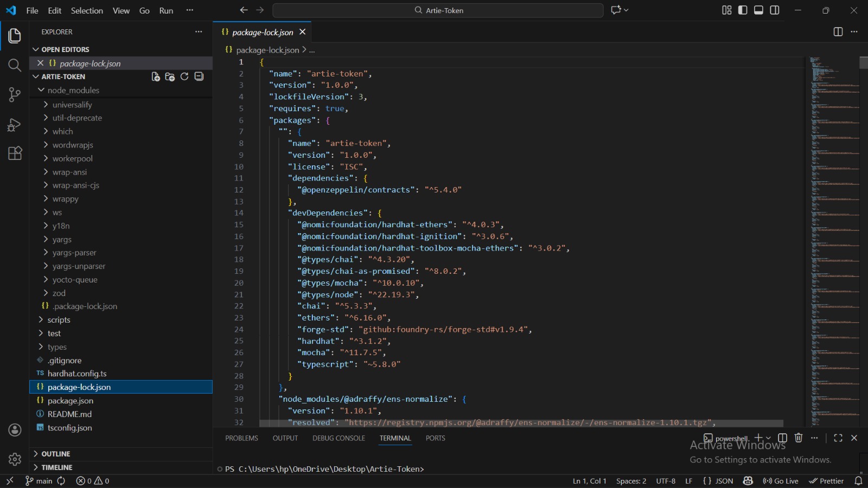Open the Search view in activity bar
This screenshot has height=488, width=868.
pyautogui.click(x=15, y=66)
